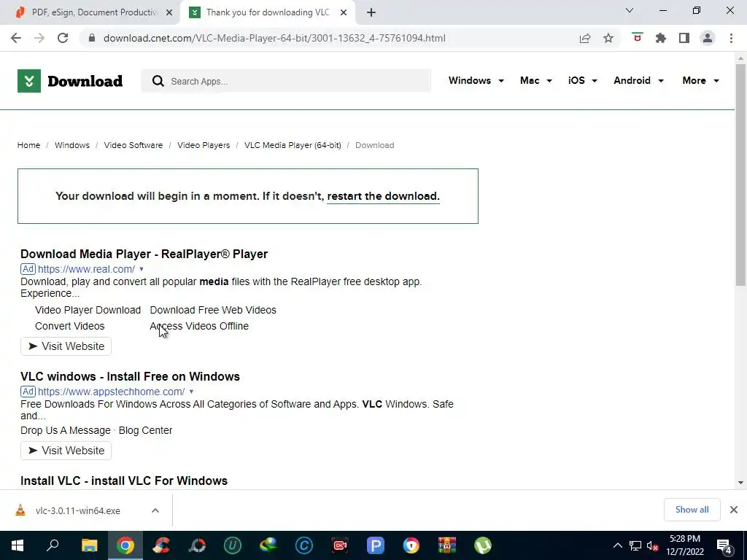This screenshot has width=747, height=560.
Task: Open the tab search chevron
Action: [x=630, y=10]
